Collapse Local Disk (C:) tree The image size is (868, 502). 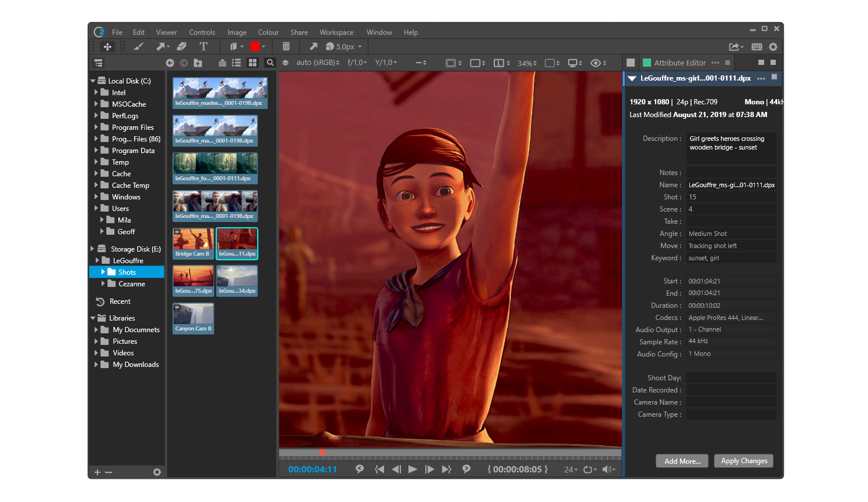pyautogui.click(x=93, y=81)
